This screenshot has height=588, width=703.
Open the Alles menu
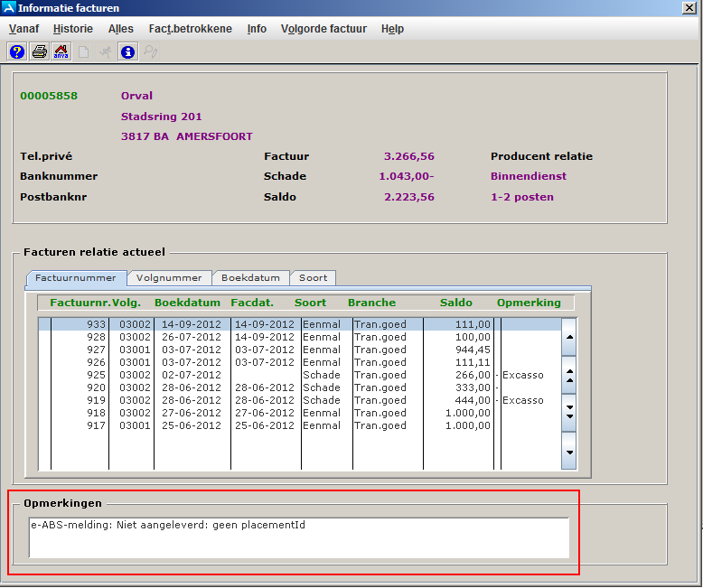[120, 29]
